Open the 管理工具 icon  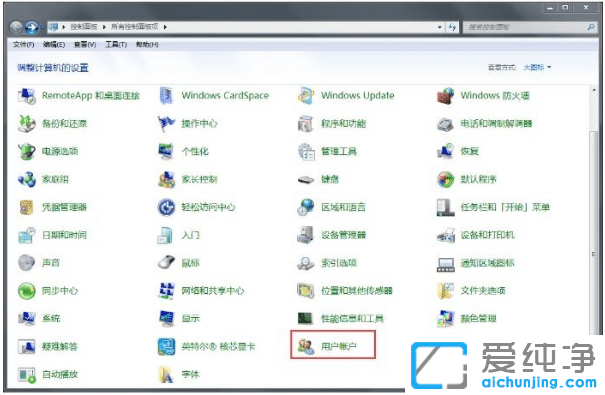[306, 151]
